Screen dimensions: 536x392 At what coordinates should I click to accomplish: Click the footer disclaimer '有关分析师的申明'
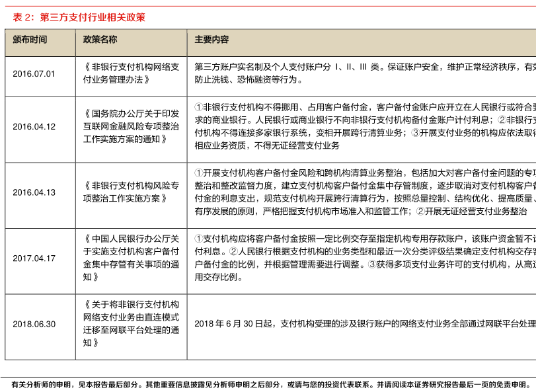[x=41, y=385]
